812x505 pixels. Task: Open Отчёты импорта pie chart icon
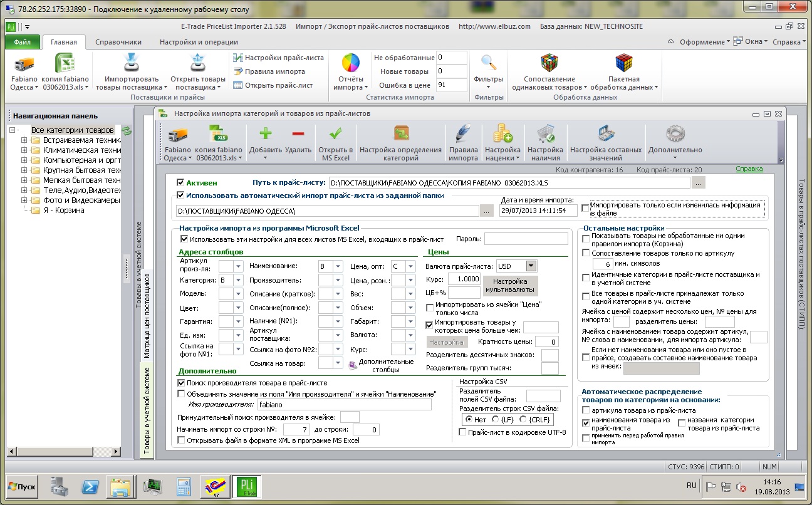pos(350,63)
